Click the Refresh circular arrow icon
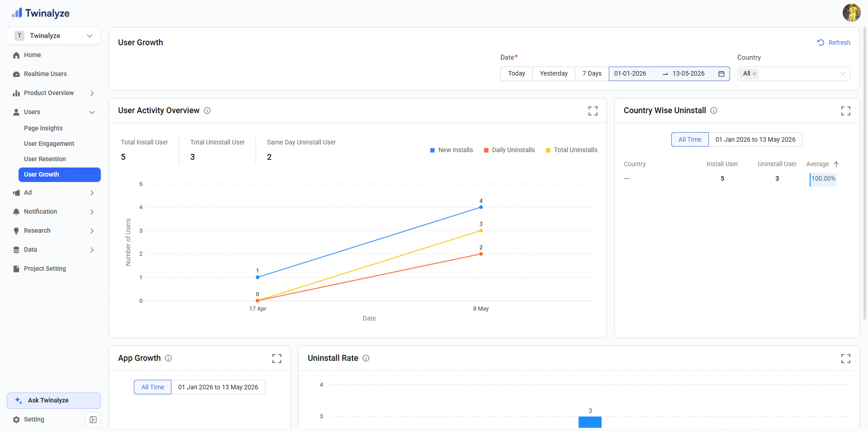 point(821,43)
